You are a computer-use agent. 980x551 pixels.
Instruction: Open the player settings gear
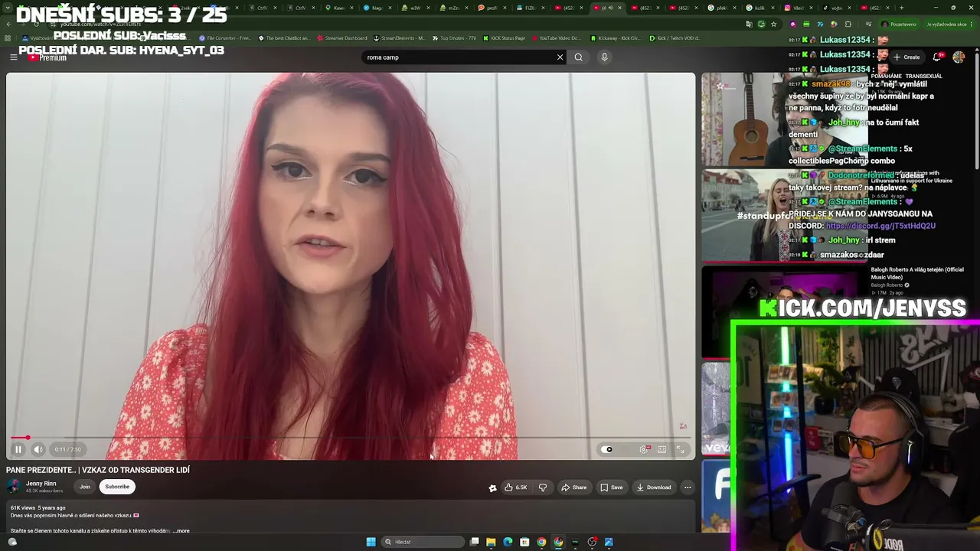pyautogui.click(x=644, y=449)
